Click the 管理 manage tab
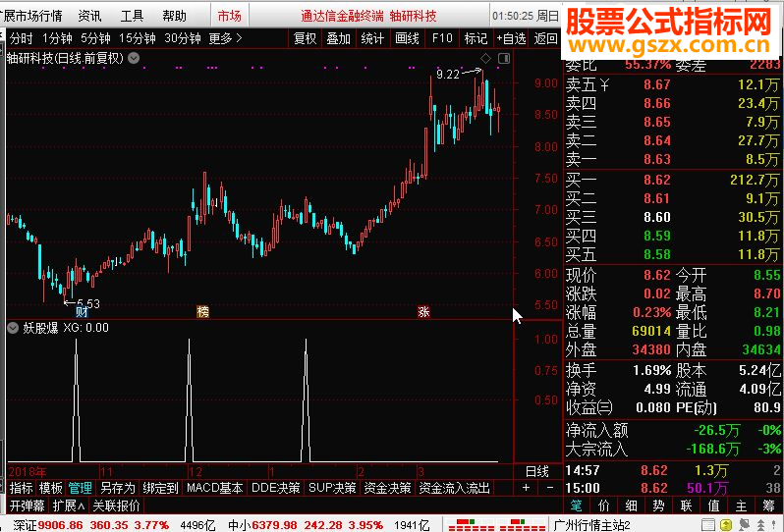Image resolution: width=784 pixels, height=532 pixels. (80, 488)
